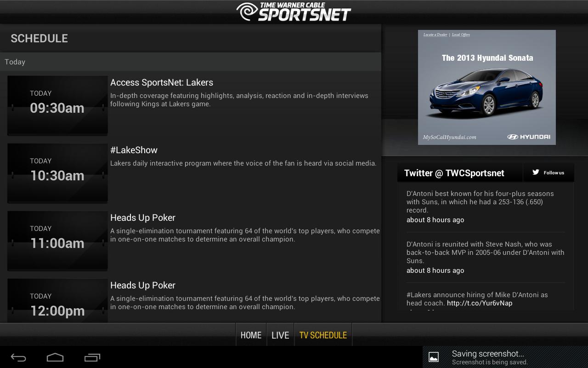The image size is (588, 368).
Task: Tap the Time Warner Cable SportsNet logo
Action: [294, 12]
